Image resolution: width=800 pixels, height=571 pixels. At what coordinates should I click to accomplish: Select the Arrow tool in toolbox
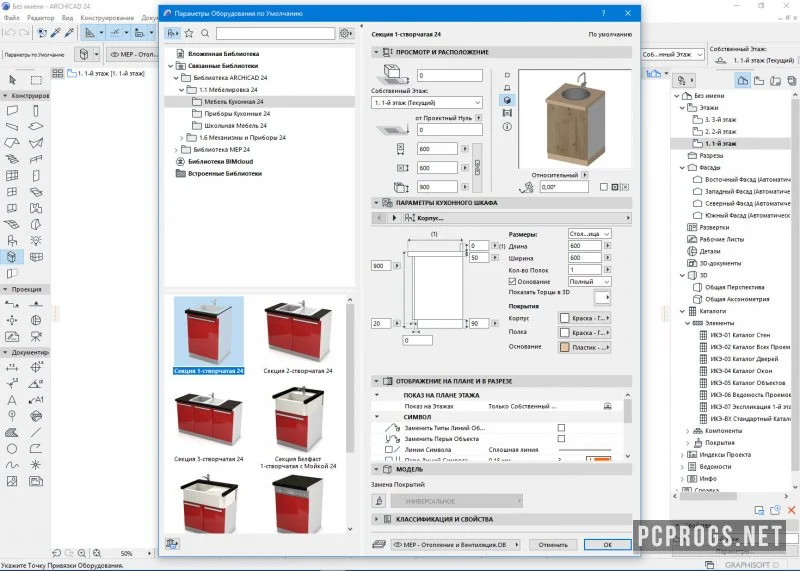pyautogui.click(x=12, y=80)
